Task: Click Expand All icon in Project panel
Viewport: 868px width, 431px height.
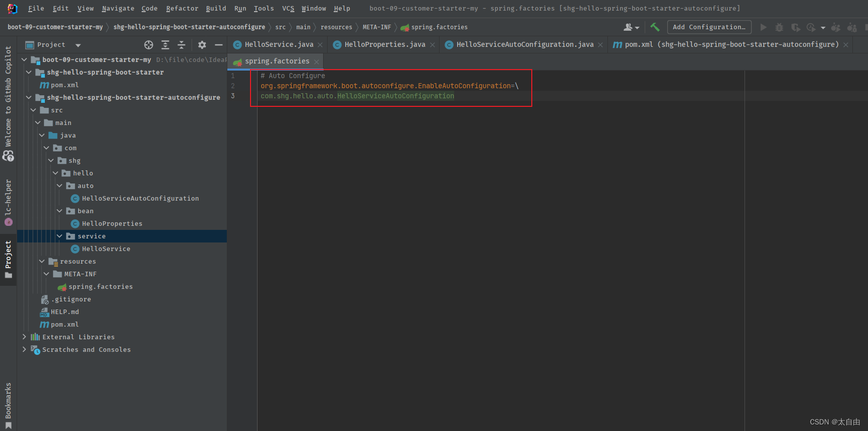Action: [x=165, y=45]
